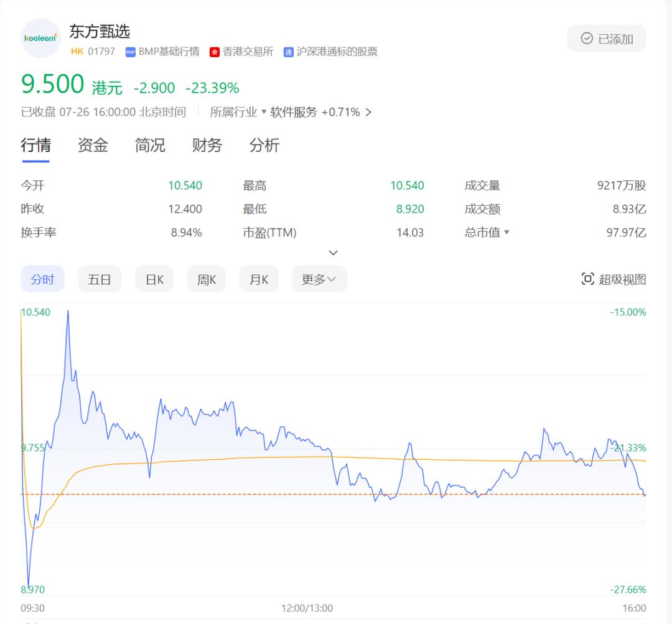Click the BMP基础行情 badge icon
Screen dimensions: 672x624
click(130, 52)
